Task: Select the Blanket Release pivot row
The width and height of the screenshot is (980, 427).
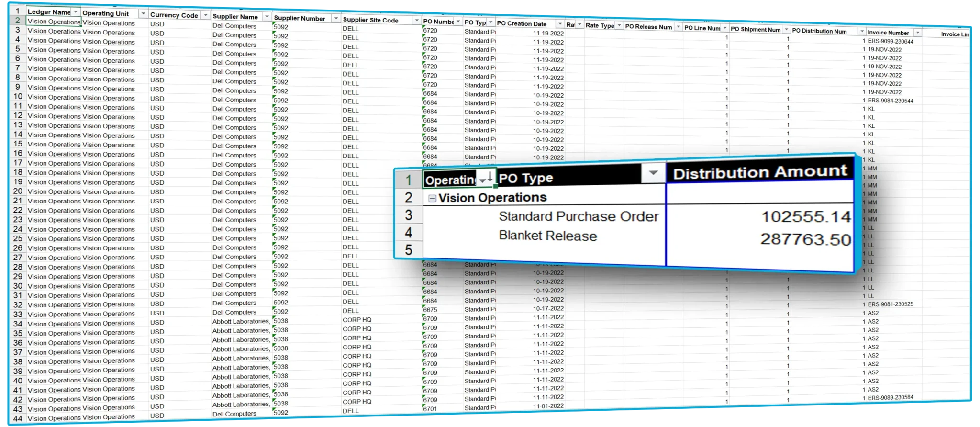Action: [547, 236]
